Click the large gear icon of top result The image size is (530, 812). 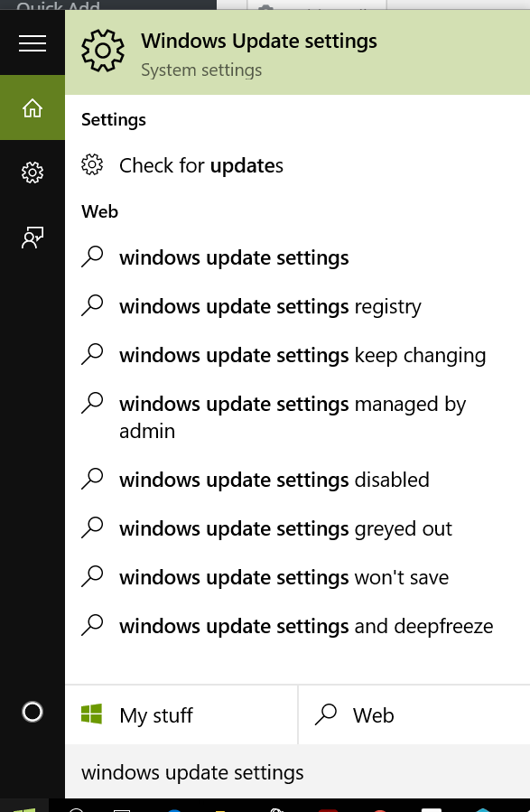click(x=103, y=51)
